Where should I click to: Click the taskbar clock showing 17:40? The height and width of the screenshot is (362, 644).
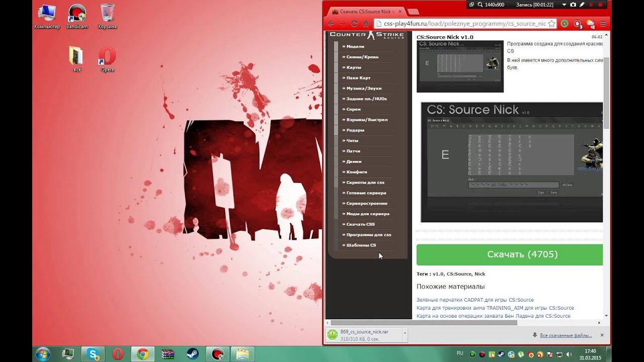pyautogui.click(x=590, y=354)
